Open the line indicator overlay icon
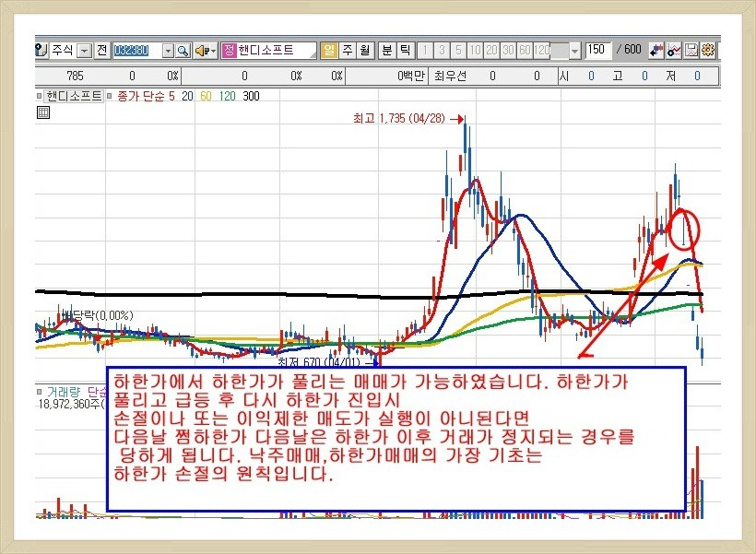Viewport: 756px width, 554px height. coord(675,50)
